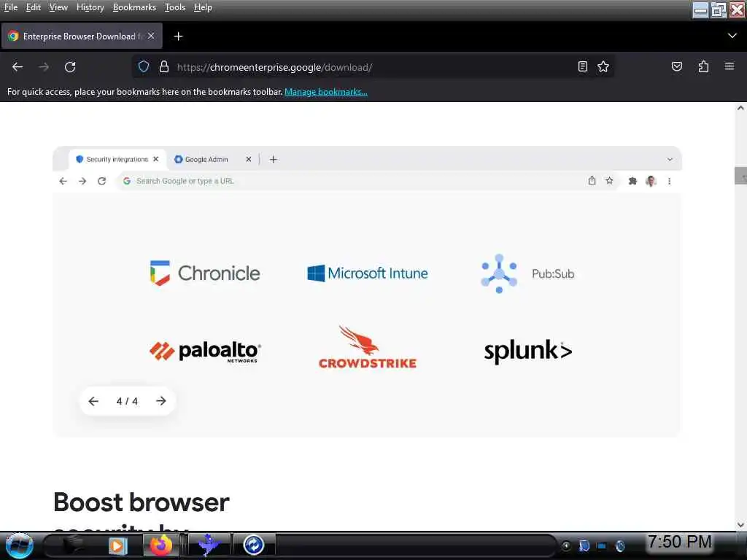This screenshot has width=747, height=560.
Task: Click scrollbar up arrow
Action: [x=740, y=108]
